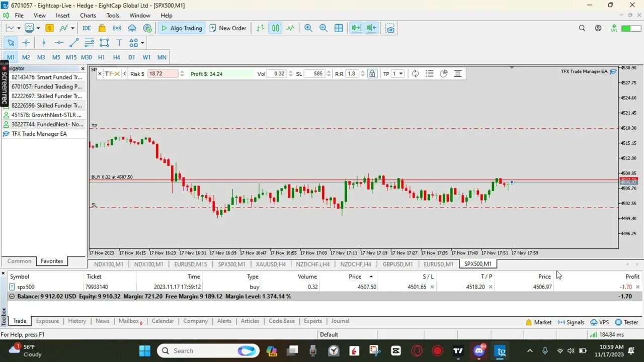Zoom out on the chart
The width and height of the screenshot is (644, 362).
point(324,28)
